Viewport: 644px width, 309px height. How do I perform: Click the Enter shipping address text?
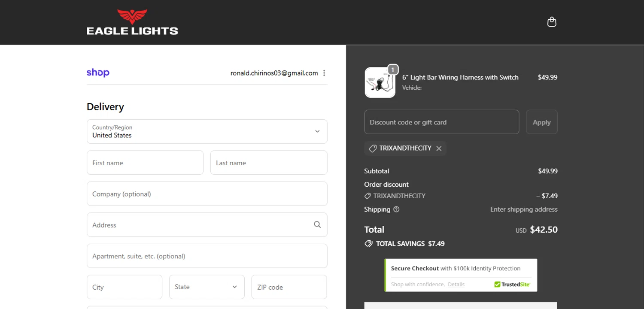pyautogui.click(x=524, y=209)
